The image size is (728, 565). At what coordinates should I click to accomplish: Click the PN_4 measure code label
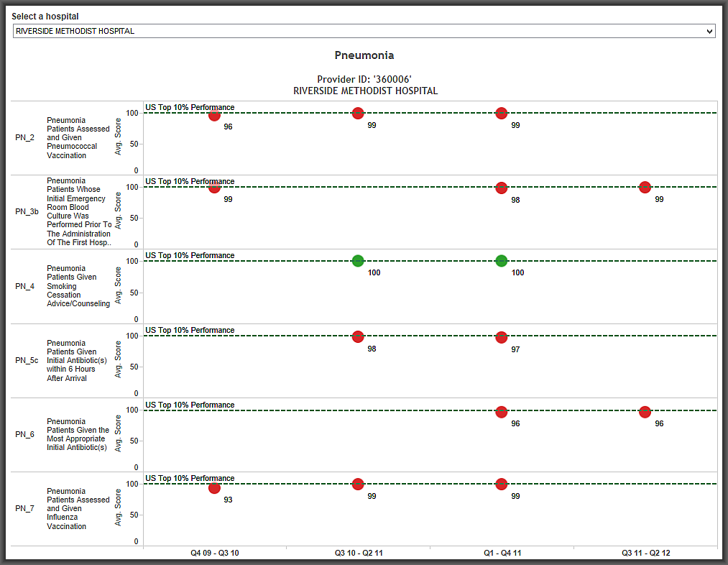(24, 286)
